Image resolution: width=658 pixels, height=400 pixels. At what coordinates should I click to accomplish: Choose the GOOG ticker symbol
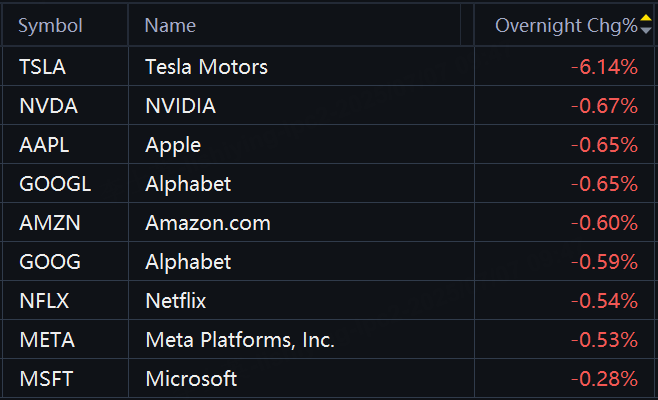[50, 262]
